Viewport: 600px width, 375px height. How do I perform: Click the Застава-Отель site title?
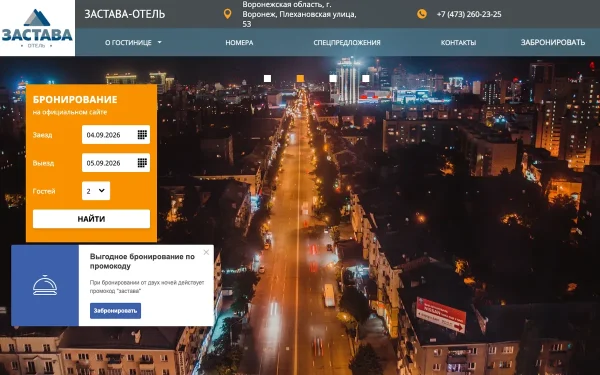click(x=125, y=14)
